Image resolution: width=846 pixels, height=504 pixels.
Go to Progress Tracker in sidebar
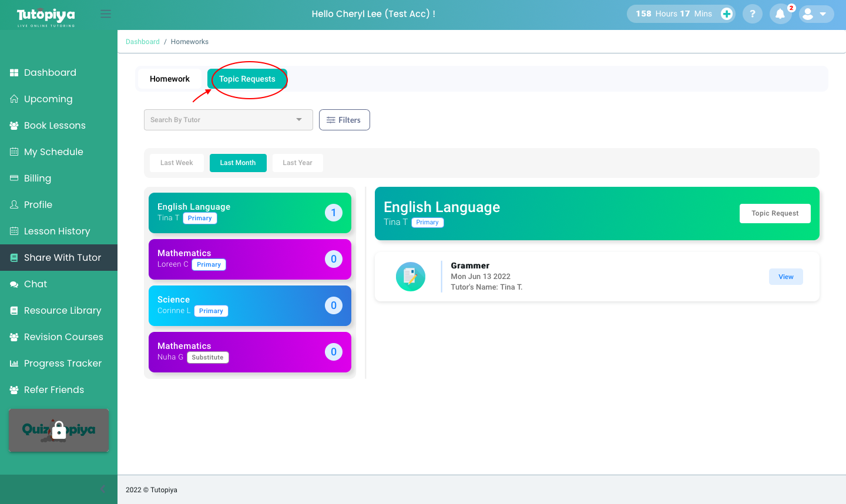(62, 364)
